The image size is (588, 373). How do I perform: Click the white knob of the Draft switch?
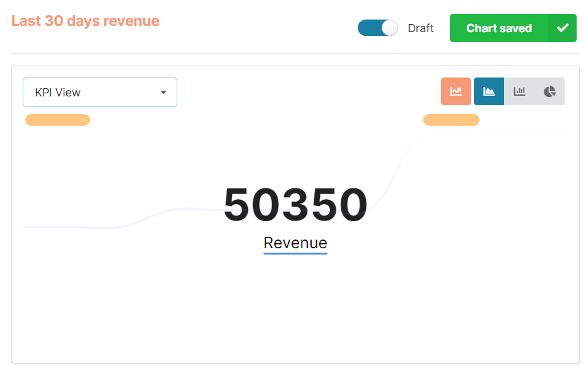point(390,28)
